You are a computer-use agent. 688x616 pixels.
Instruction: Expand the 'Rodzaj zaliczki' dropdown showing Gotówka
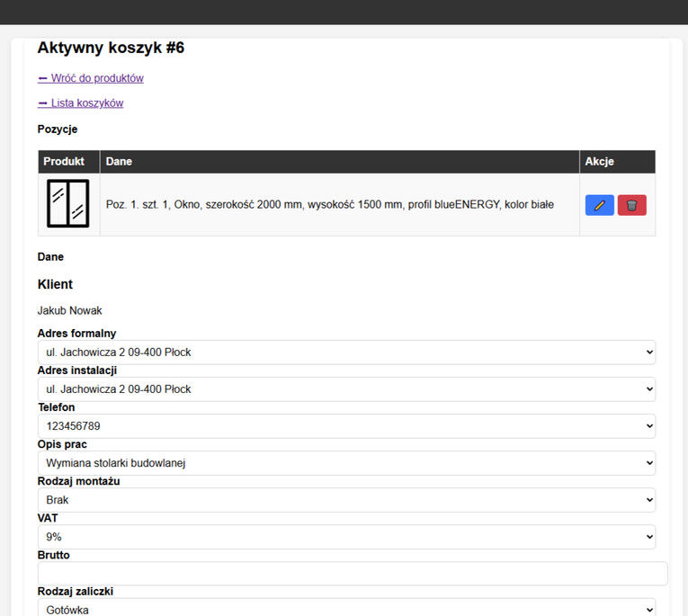click(346, 609)
